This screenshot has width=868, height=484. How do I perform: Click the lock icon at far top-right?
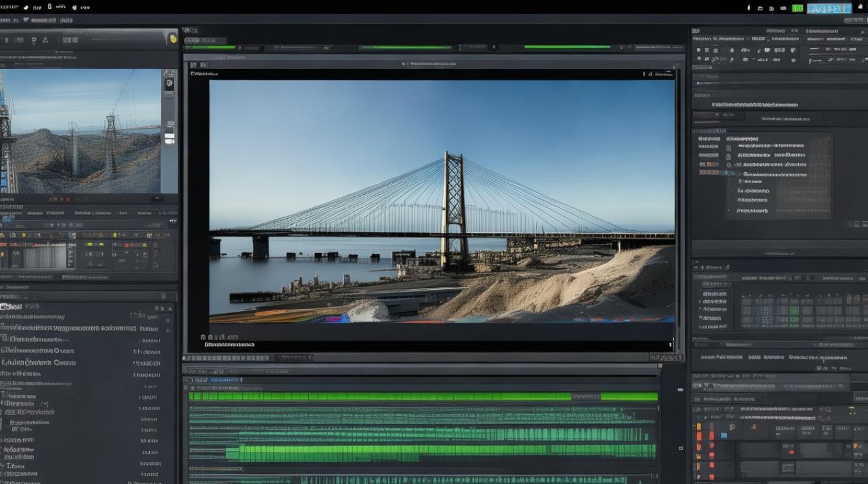tap(859, 8)
